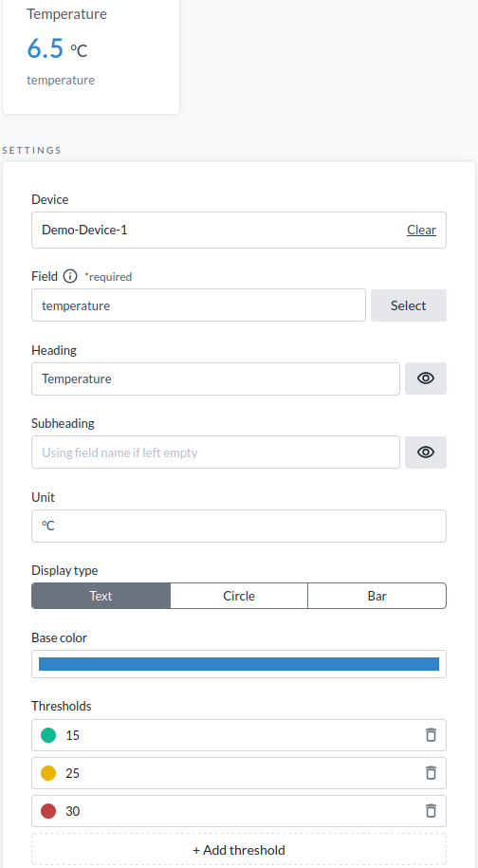Toggle Subheading visibility eye icon
The height and width of the screenshot is (868, 478).
[x=426, y=452]
